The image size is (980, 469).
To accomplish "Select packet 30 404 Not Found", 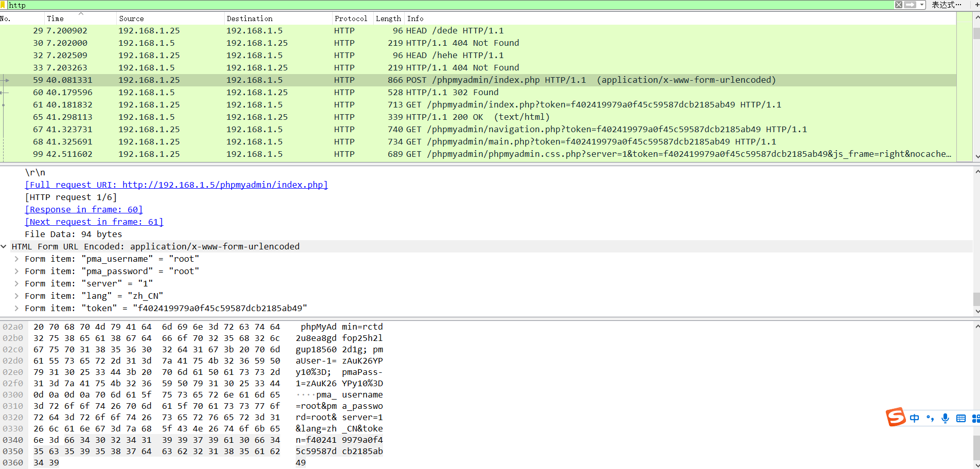I will pyautogui.click(x=478, y=43).
